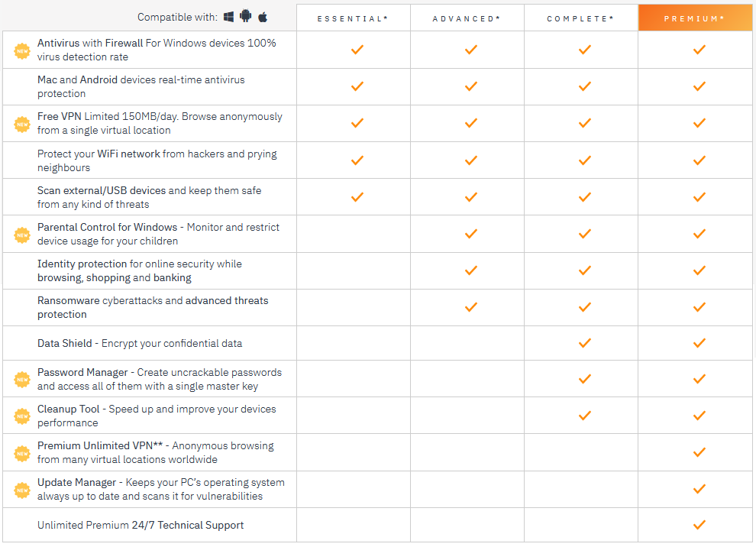
Task: Click Complete checkmark for Data Shield
Action: (x=585, y=343)
